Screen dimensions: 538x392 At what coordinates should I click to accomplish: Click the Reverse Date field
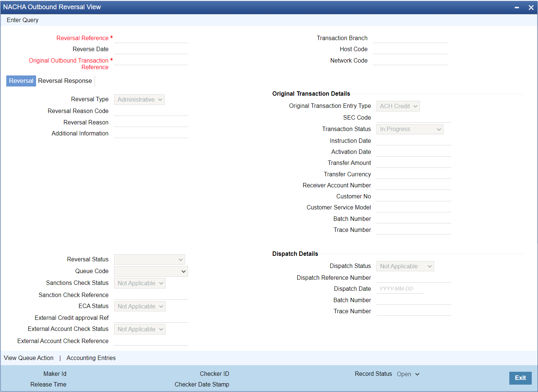coord(151,49)
